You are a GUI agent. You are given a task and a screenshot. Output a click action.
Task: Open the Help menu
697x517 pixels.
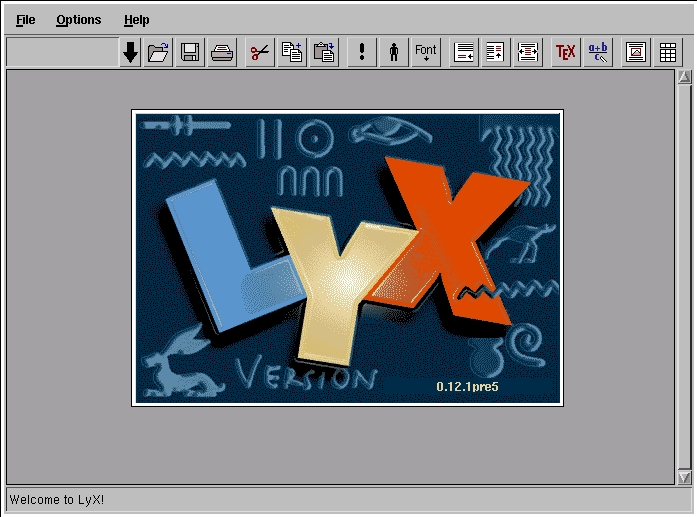point(136,20)
